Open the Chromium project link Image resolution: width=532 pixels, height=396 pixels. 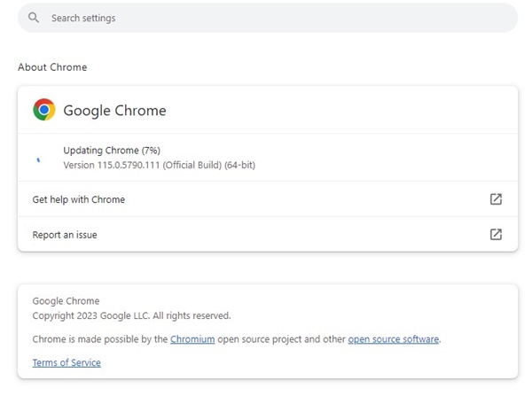(x=192, y=339)
